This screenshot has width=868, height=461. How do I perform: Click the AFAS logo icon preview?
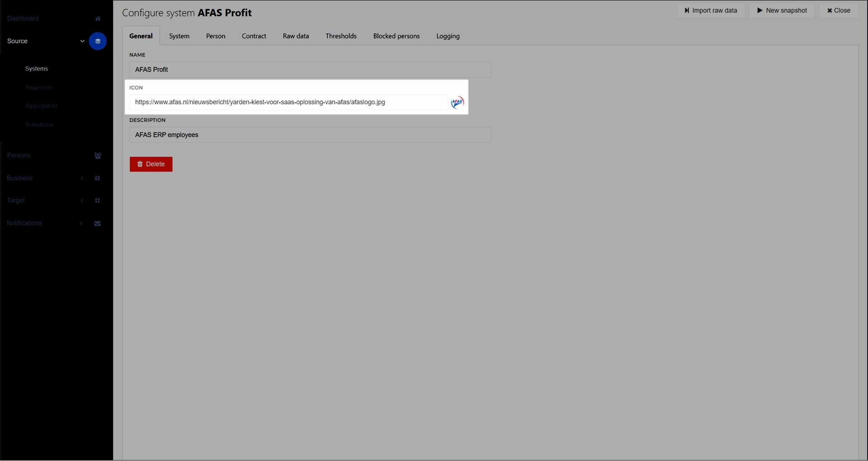457,102
